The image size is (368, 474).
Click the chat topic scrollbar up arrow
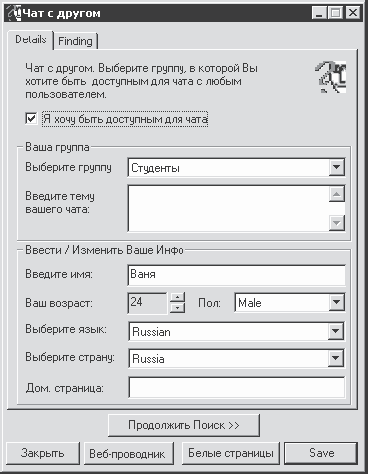pos(337,194)
